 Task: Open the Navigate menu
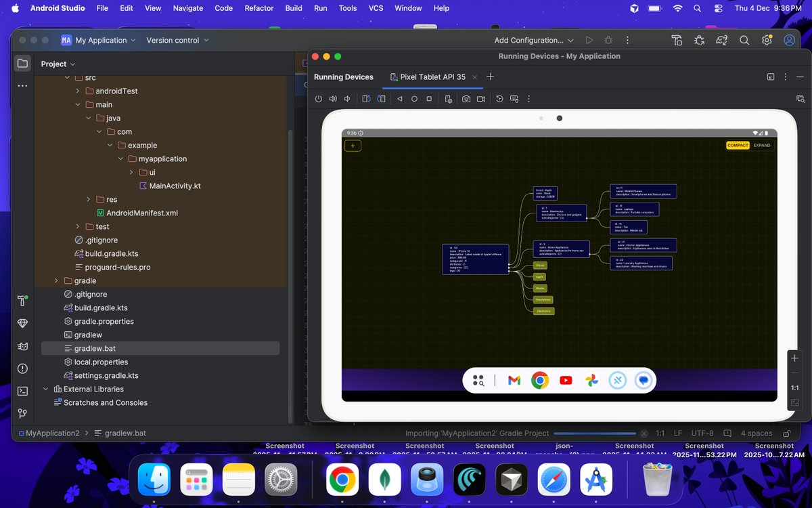(188, 8)
